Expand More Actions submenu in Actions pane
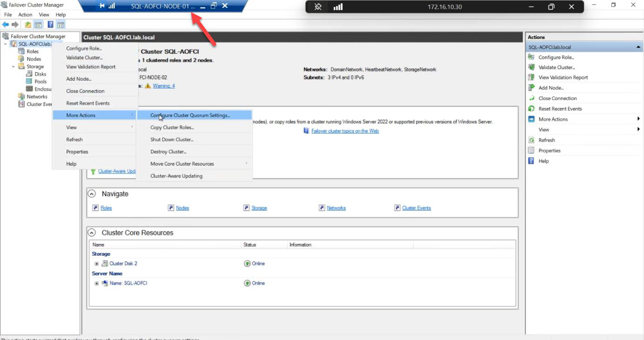Screen dimensions: 644x340 (638, 119)
